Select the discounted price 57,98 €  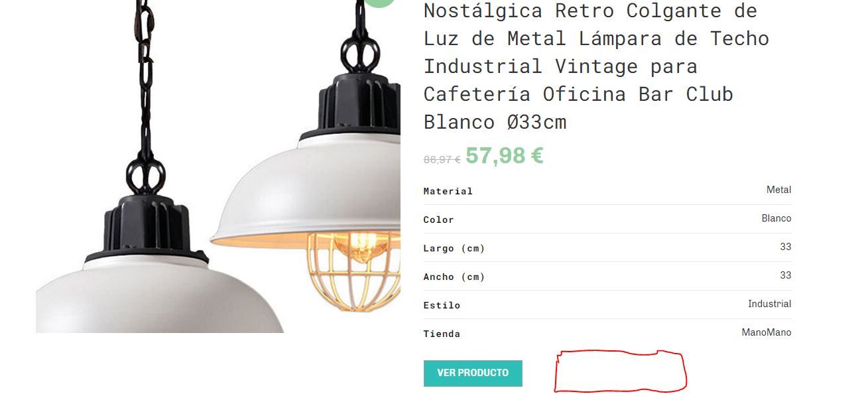pos(505,156)
